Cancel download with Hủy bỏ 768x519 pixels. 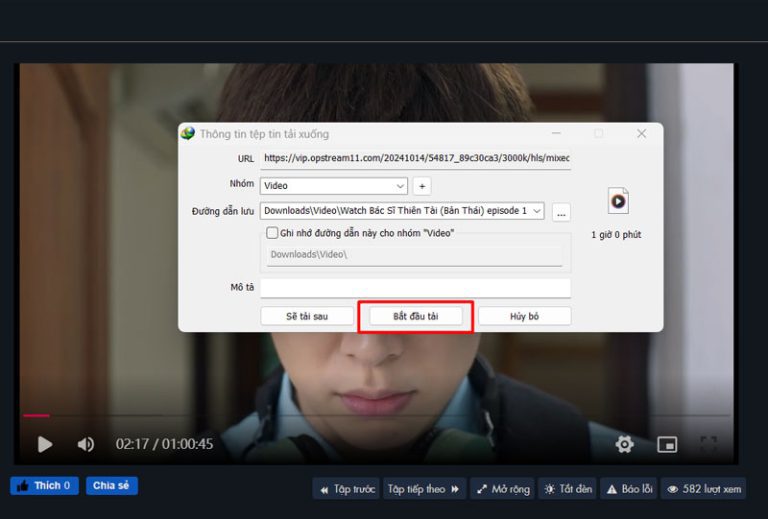(x=524, y=316)
